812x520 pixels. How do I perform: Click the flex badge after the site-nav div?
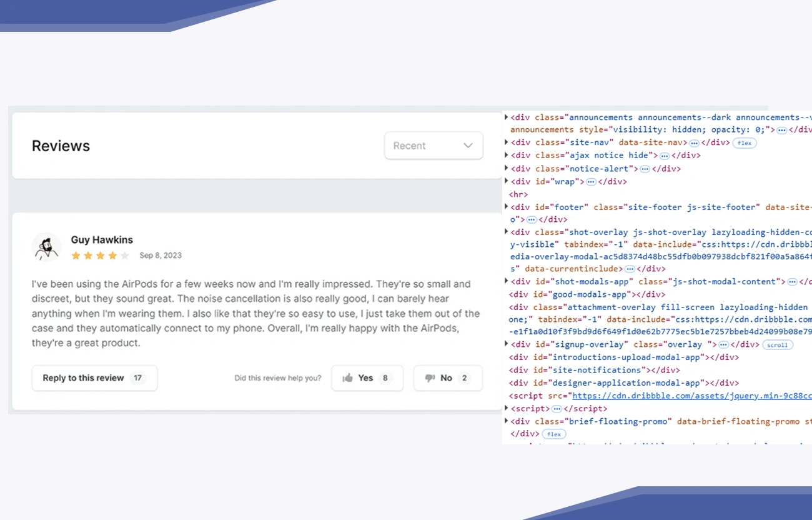[744, 143]
